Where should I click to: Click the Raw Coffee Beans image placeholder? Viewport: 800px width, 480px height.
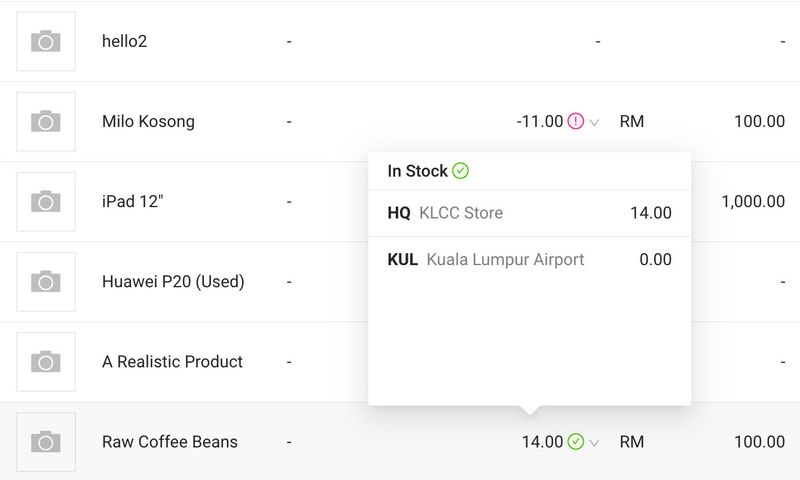click(x=46, y=442)
